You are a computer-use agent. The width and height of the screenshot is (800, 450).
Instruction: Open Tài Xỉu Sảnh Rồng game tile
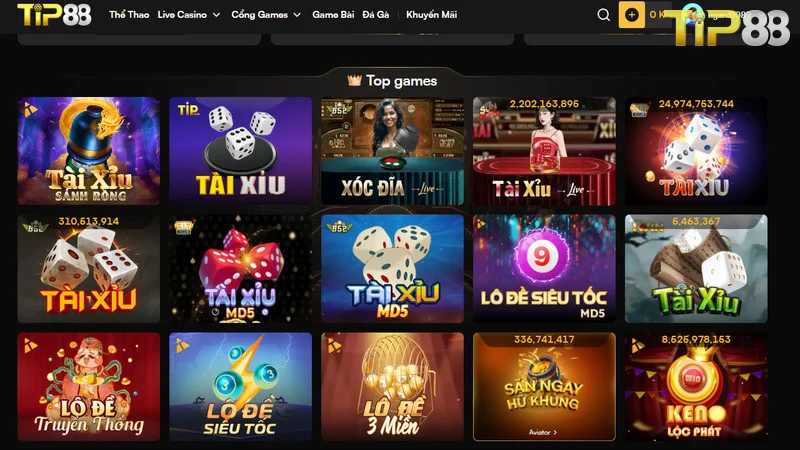(x=89, y=151)
